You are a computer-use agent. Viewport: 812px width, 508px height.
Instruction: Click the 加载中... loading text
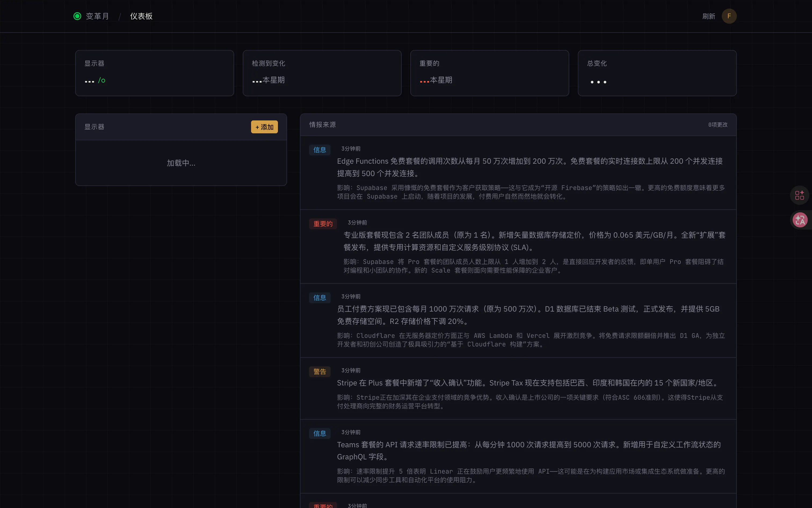(181, 163)
